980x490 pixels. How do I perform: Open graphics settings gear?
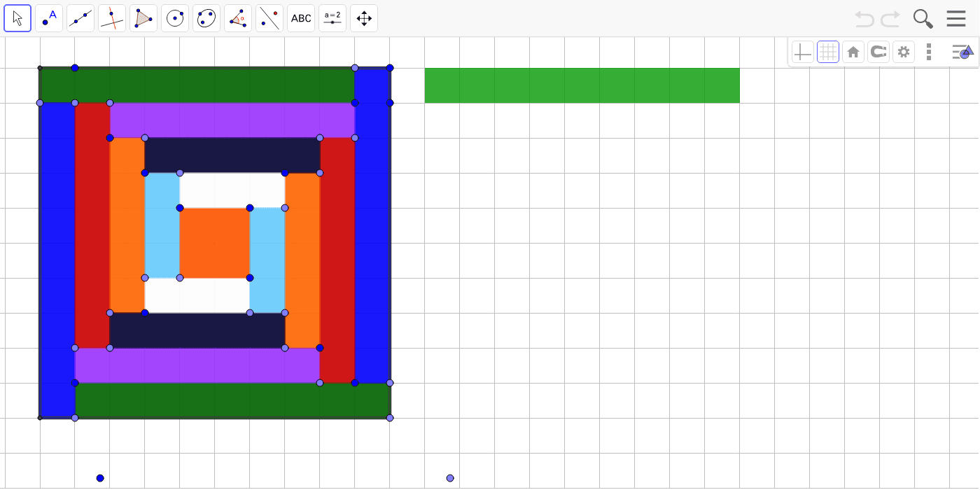904,52
